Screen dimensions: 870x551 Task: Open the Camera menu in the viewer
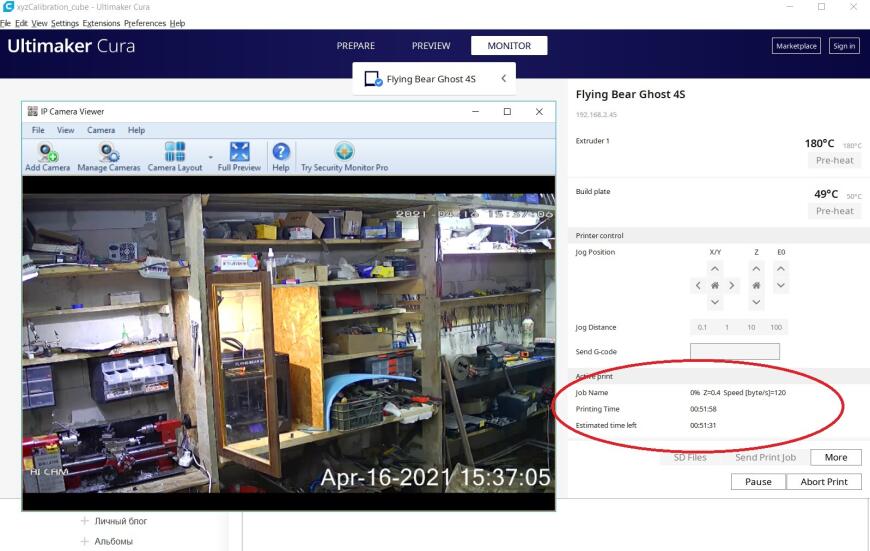(x=101, y=130)
